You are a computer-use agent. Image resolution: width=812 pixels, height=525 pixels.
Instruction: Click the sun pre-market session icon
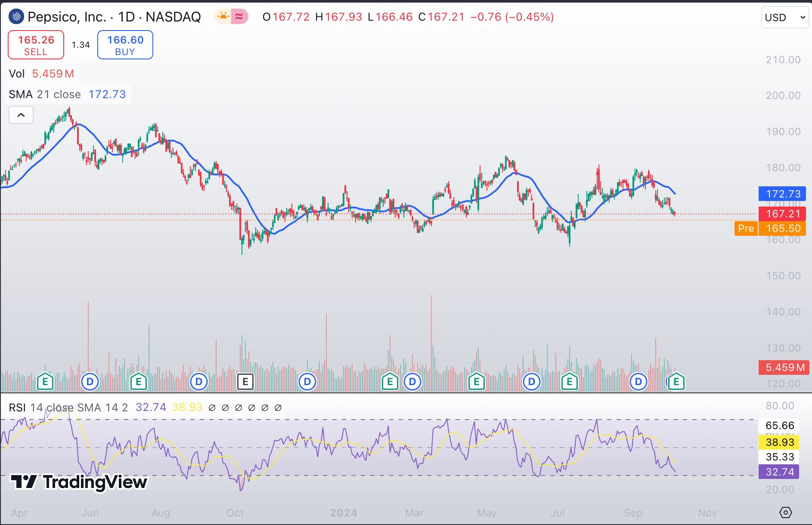pyautogui.click(x=223, y=17)
